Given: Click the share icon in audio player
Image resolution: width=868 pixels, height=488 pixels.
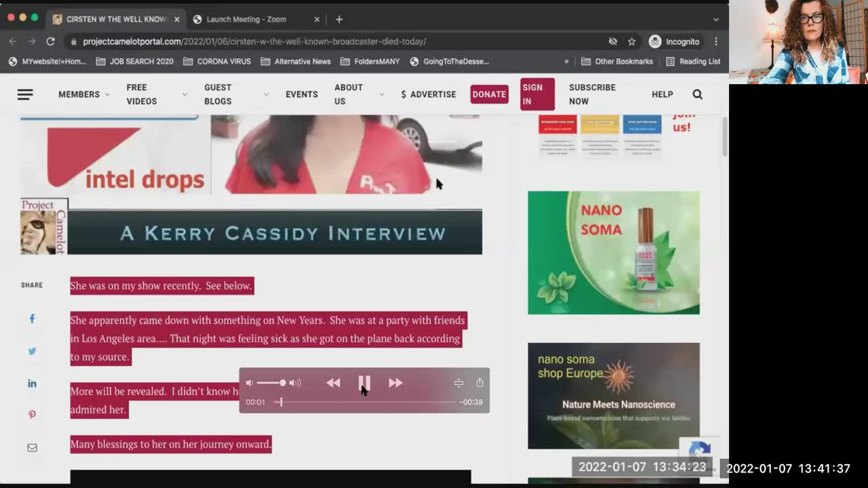Looking at the screenshot, I should tap(479, 383).
